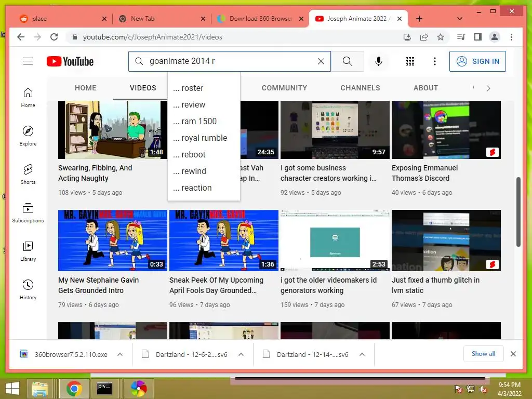The image size is (532, 399).
Task: Select the CHANNELS channel tab
Action: (360, 88)
